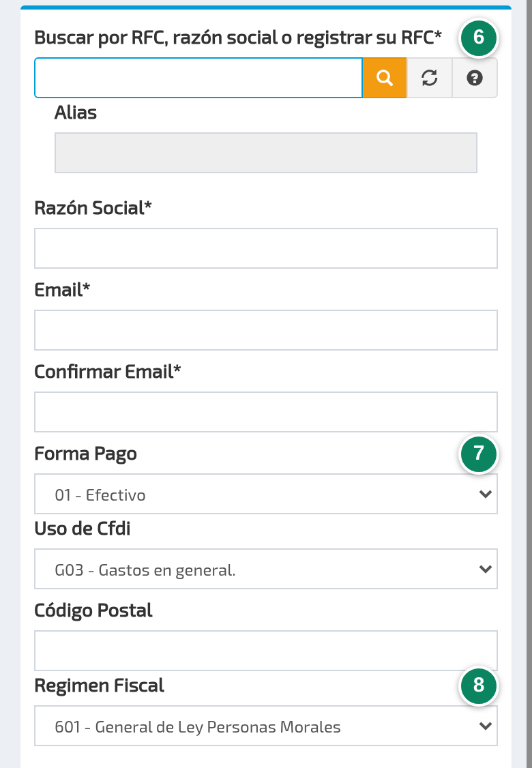Expand the Uso de Cfdi dropdown
Viewport: 532px width, 768px height.
click(x=266, y=569)
